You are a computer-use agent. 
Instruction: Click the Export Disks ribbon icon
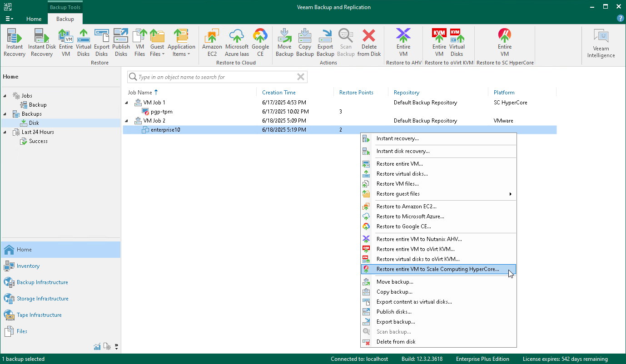pos(102,43)
